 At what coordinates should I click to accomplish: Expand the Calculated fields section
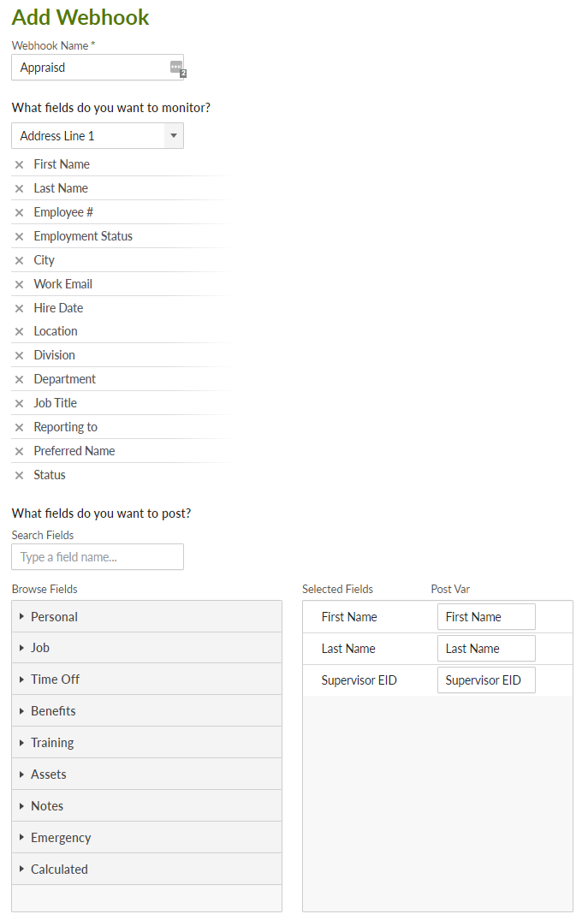pyautogui.click(x=146, y=869)
